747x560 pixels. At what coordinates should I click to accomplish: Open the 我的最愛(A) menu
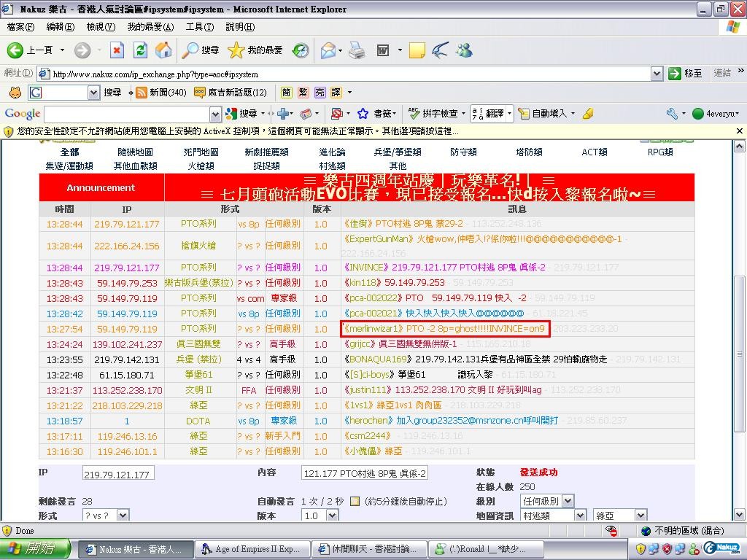(150, 27)
